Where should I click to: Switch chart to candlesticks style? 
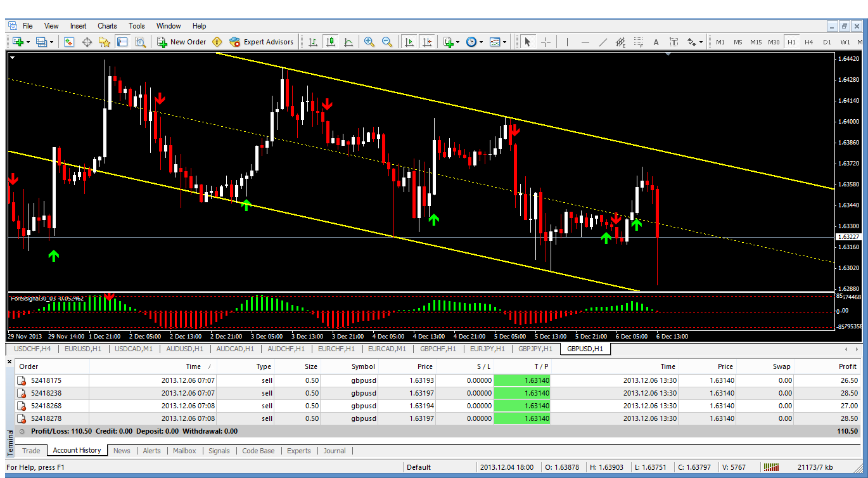[331, 42]
